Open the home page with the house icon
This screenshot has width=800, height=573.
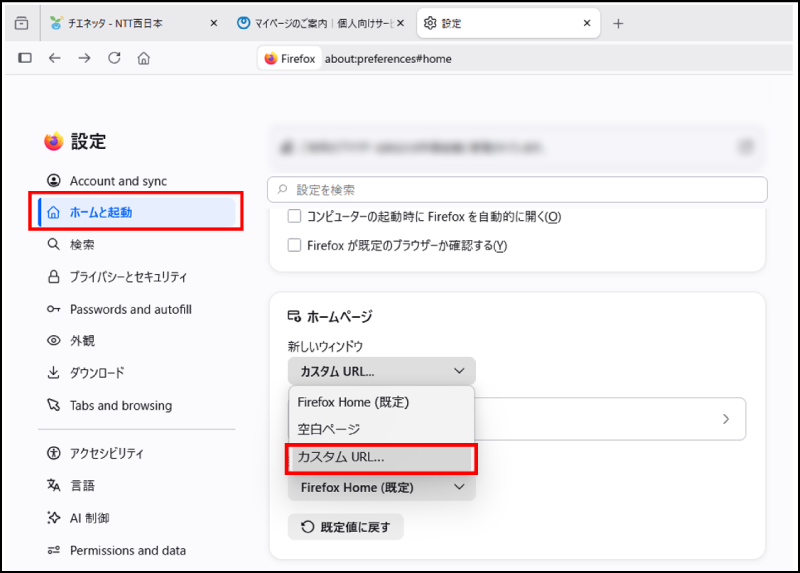click(x=144, y=58)
